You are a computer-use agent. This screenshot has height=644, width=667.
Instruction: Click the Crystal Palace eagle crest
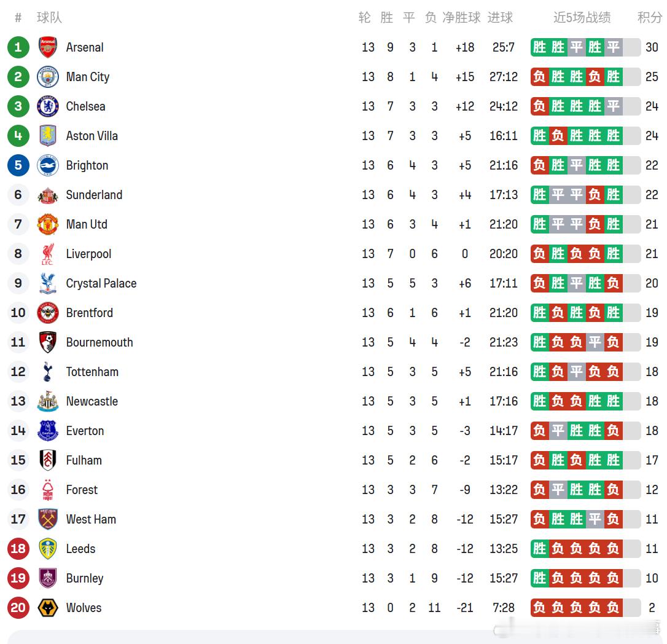tap(48, 283)
